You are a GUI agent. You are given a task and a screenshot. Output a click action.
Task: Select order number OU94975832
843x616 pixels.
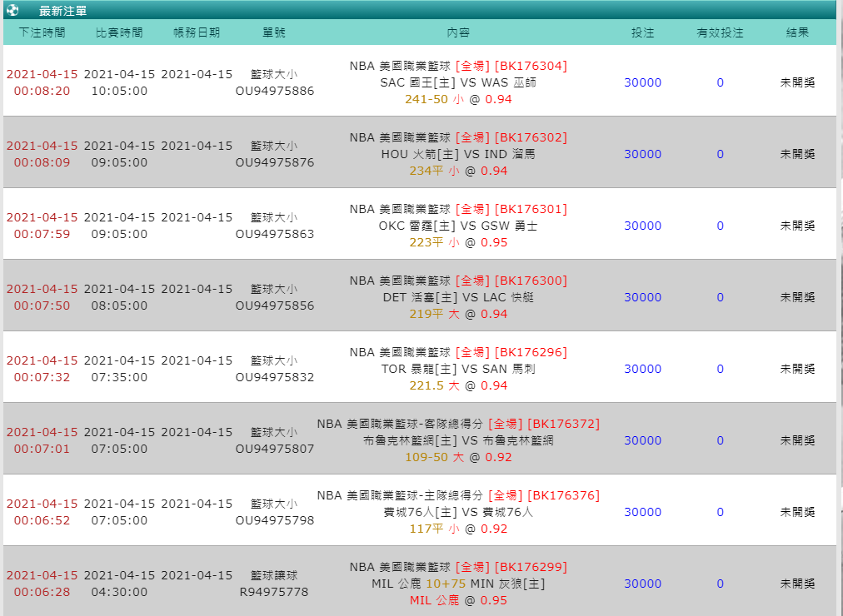coord(275,377)
